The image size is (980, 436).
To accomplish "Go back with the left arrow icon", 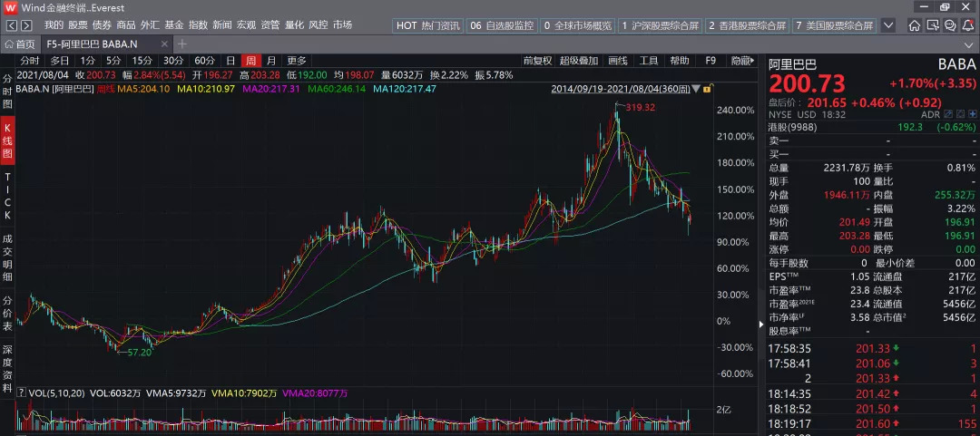I will 12,25.
